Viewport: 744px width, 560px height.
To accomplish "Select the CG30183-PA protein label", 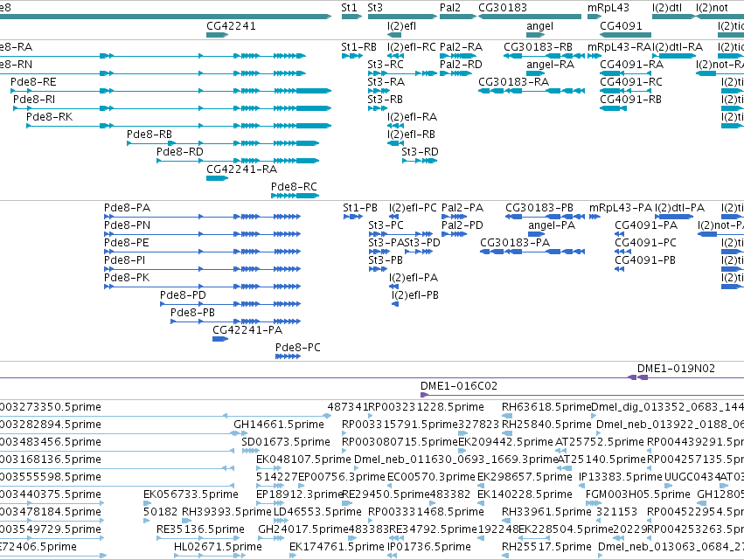I will coord(515,243).
